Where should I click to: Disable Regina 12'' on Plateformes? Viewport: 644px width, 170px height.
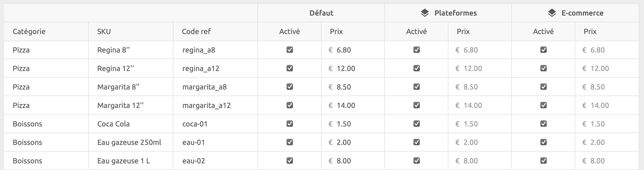(417, 68)
